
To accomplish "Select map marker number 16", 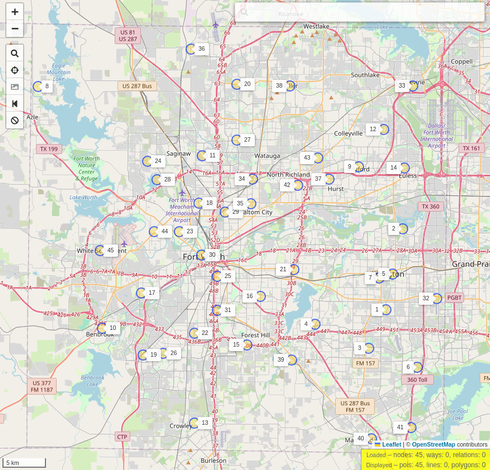I will tap(260, 296).
